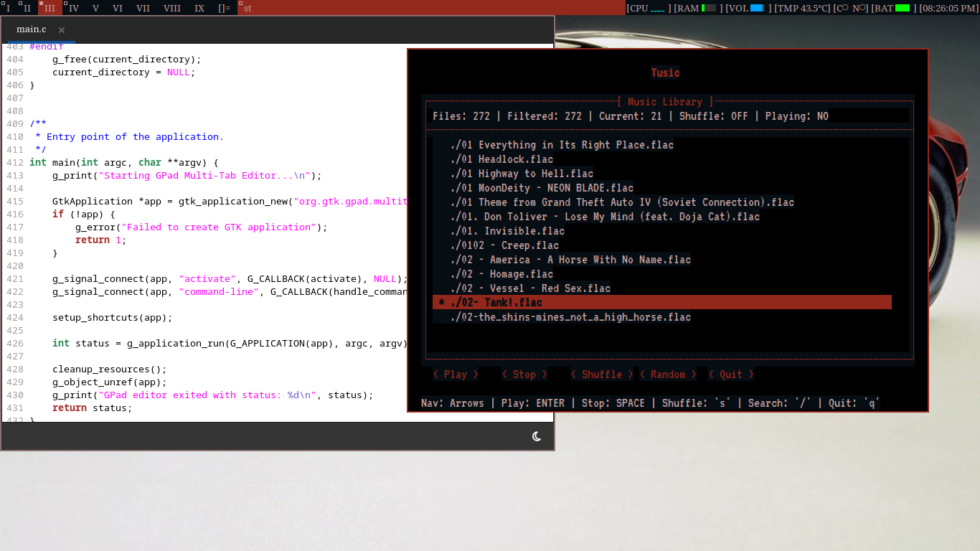Click the clock showing 08:26:05 PM
The height and width of the screenshot is (551, 980).
pyautogui.click(x=948, y=8)
